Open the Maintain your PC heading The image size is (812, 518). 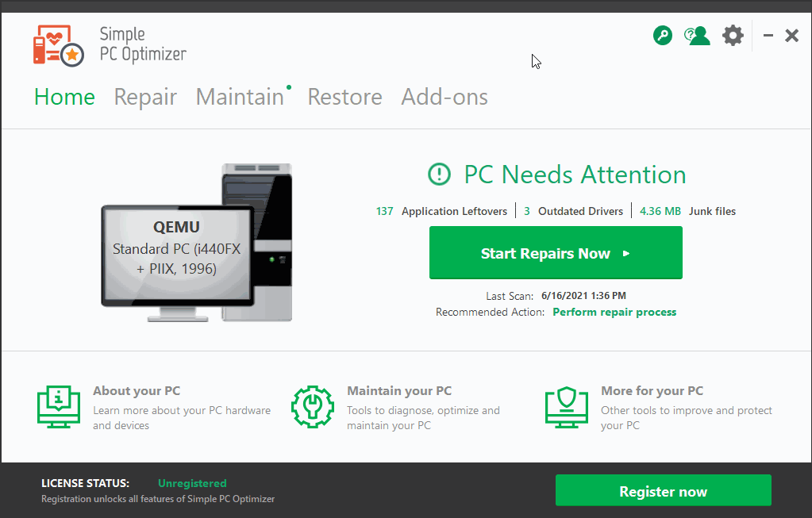pyautogui.click(x=399, y=391)
